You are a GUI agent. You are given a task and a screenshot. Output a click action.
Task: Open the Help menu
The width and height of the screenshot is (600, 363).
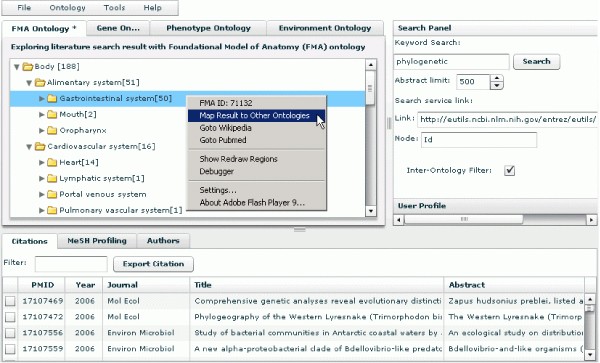[x=152, y=8]
